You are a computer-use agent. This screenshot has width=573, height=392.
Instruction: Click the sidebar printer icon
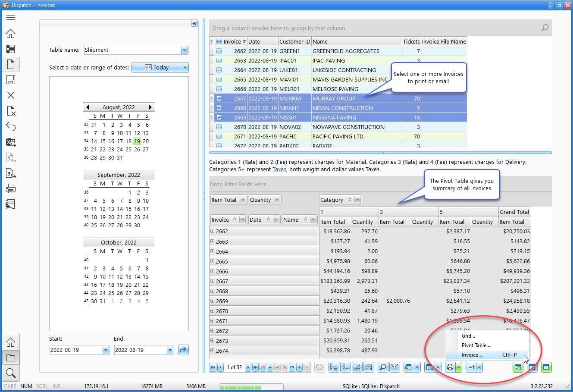pos(11,188)
